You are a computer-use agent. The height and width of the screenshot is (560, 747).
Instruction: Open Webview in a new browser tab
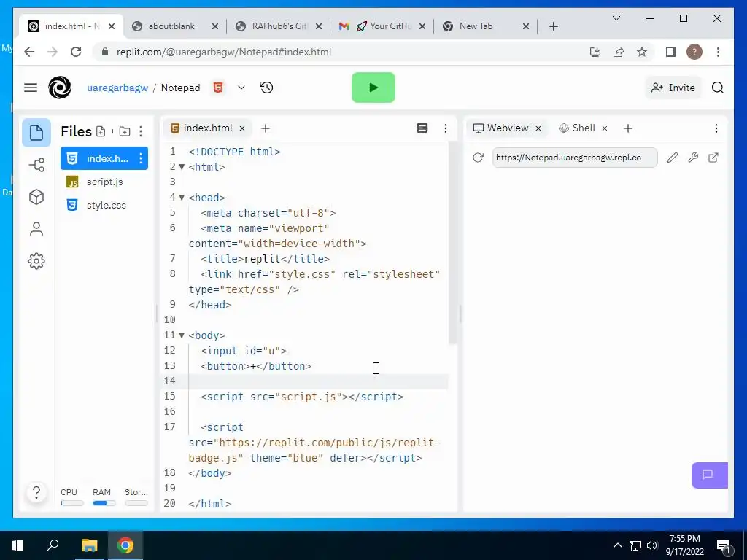point(713,157)
